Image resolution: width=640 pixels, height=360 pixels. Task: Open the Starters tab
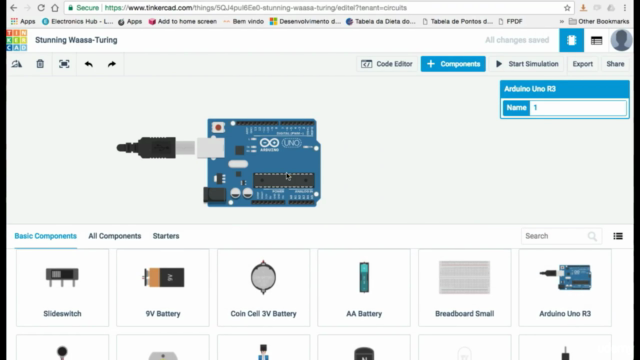click(166, 236)
